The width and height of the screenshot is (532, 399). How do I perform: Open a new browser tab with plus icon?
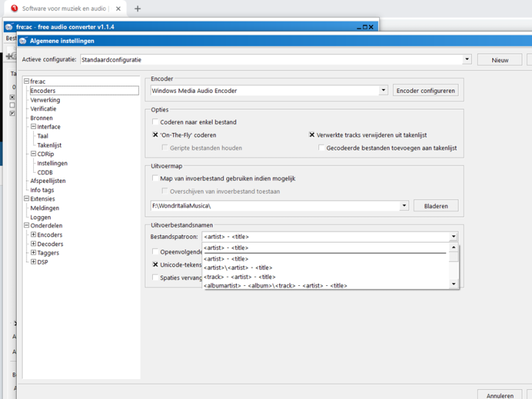coord(138,9)
